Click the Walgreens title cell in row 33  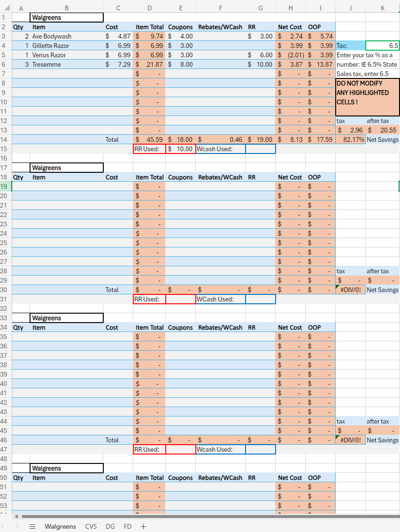point(67,318)
